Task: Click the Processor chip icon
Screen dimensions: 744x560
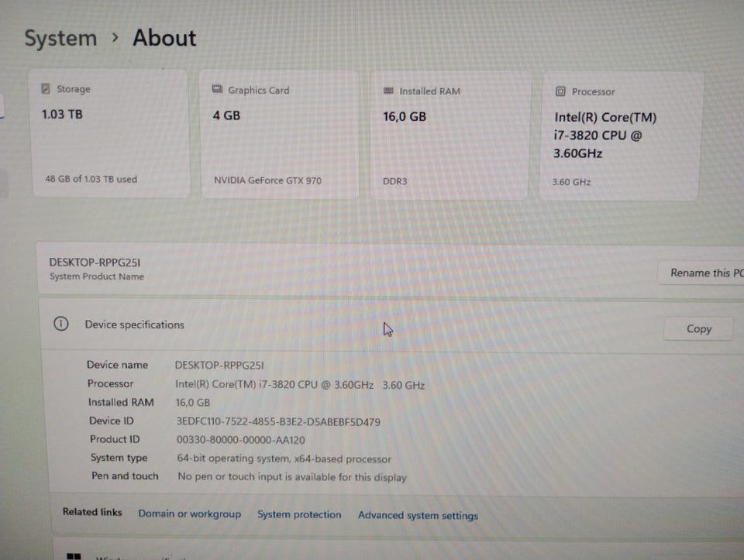Action: point(560,91)
